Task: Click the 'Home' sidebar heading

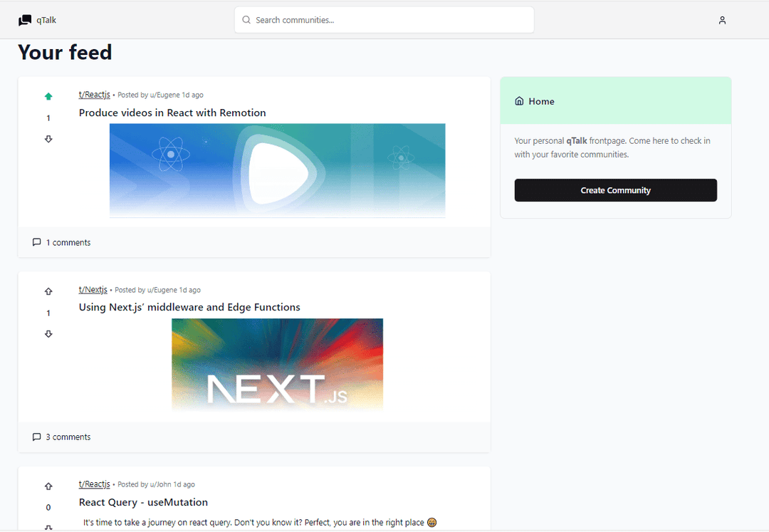Action: pyautogui.click(x=541, y=102)
